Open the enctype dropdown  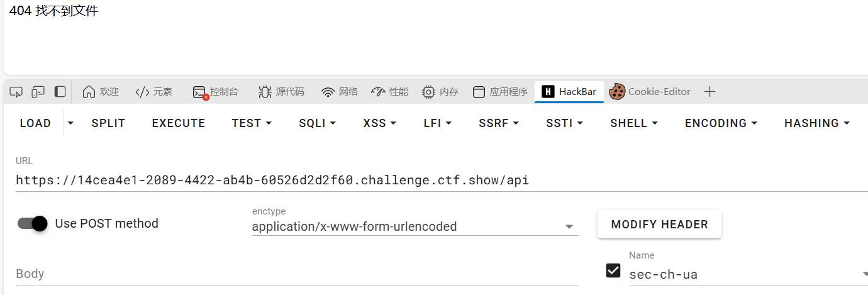[415, 226]
